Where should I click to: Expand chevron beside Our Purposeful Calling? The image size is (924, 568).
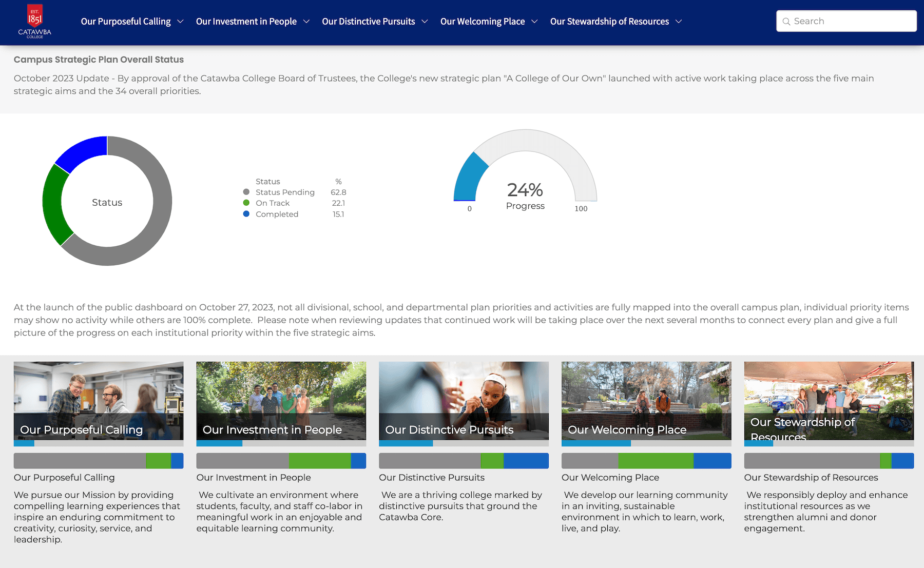click(x=180, y=22)
